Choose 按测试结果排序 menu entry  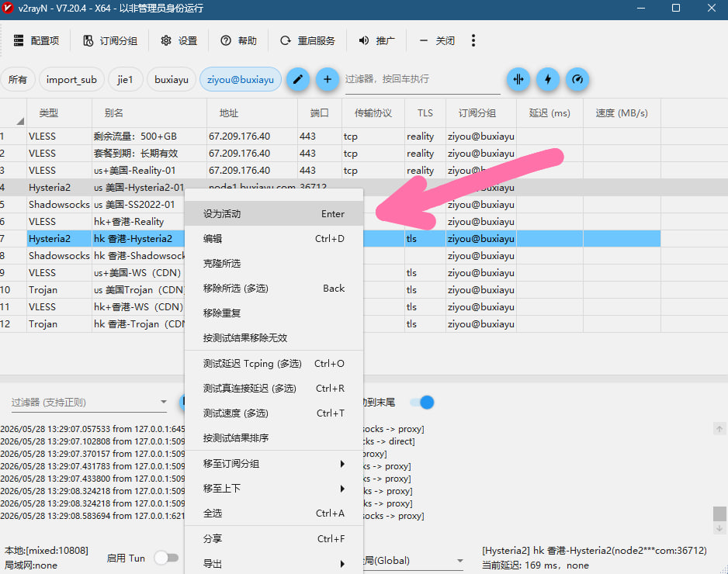(274, 437)
